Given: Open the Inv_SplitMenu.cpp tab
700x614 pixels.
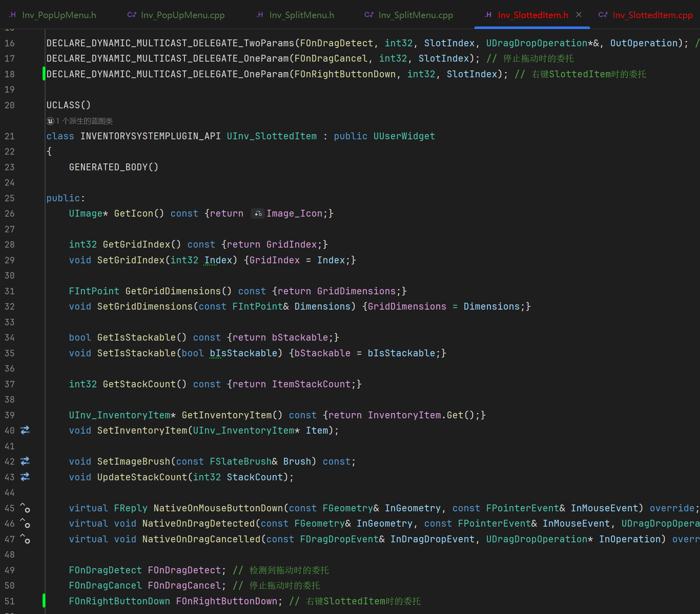Looking at the screenshot, I should [x=409, y=15].
